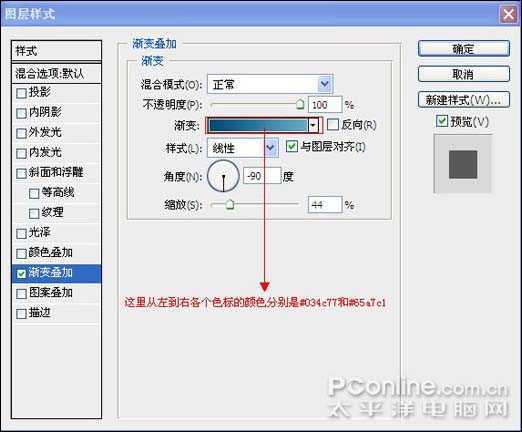
Task: Select the 颜色叠加 list row label
Action: click(50, 252)
